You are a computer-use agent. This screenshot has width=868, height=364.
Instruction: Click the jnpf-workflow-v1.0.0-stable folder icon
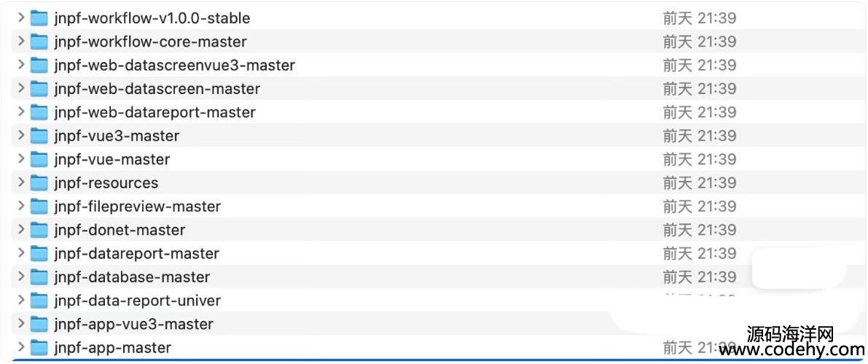pos(39,18)
